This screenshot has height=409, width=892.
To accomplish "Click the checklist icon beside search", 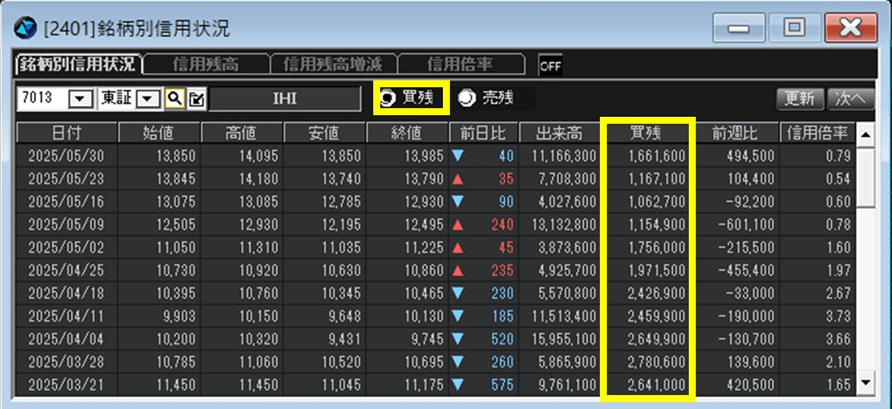I will tap(196, 98).
